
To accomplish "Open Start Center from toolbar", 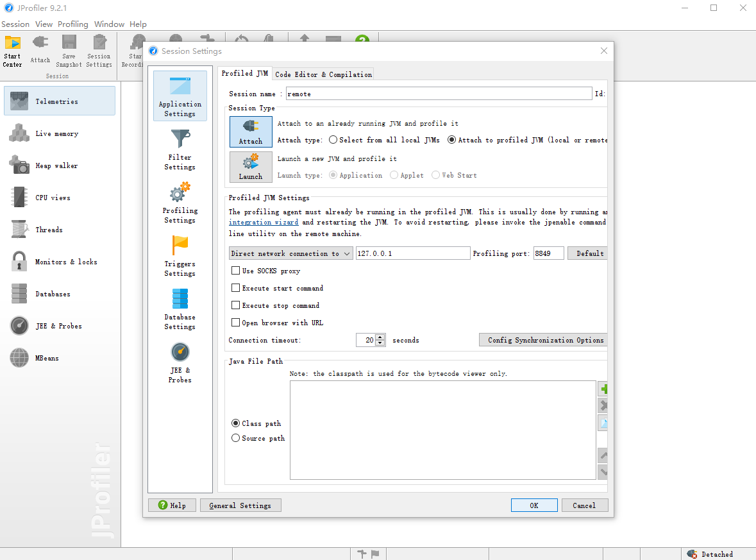I will 12,51.
